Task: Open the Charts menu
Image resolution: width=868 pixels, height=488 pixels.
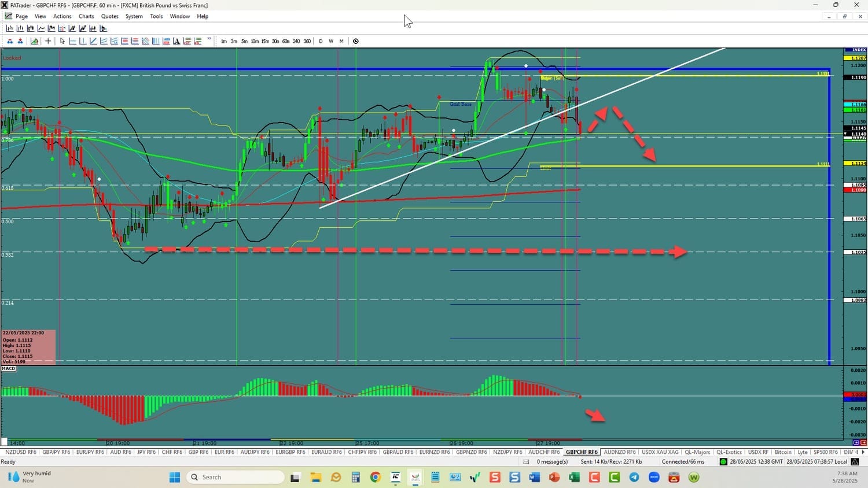Action: click(86, 16)
